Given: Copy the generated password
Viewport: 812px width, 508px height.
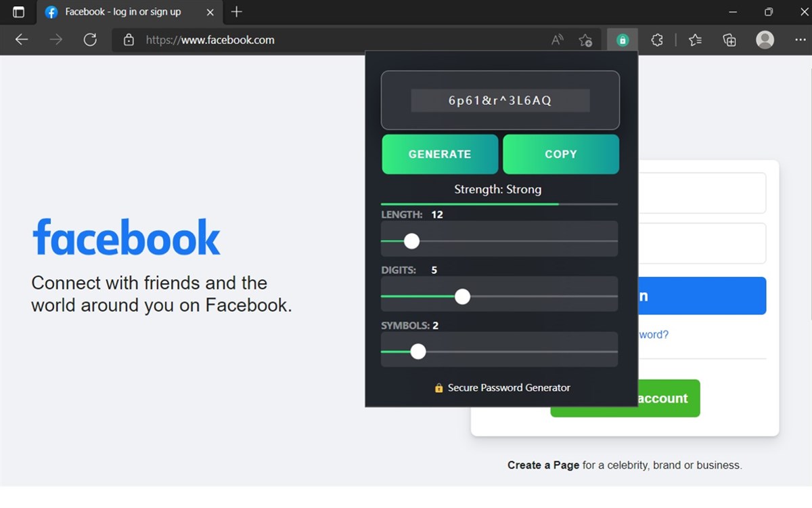Looking at the screenshot, I should coord(561,154).
